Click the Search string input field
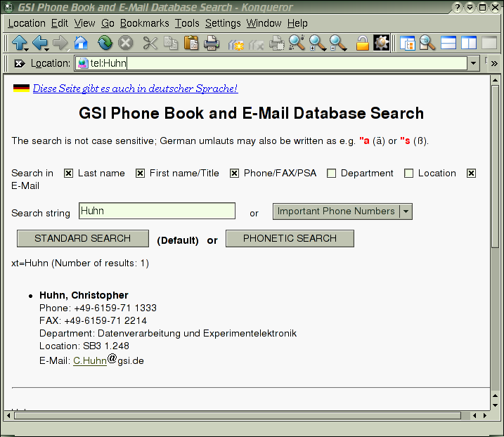This screenshot has width=504, height=437. (157, 211)
